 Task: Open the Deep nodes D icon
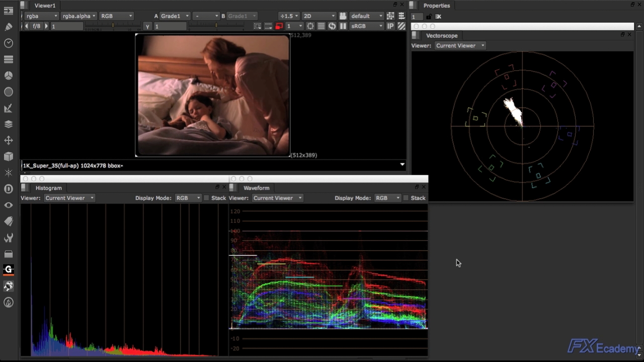9,189
